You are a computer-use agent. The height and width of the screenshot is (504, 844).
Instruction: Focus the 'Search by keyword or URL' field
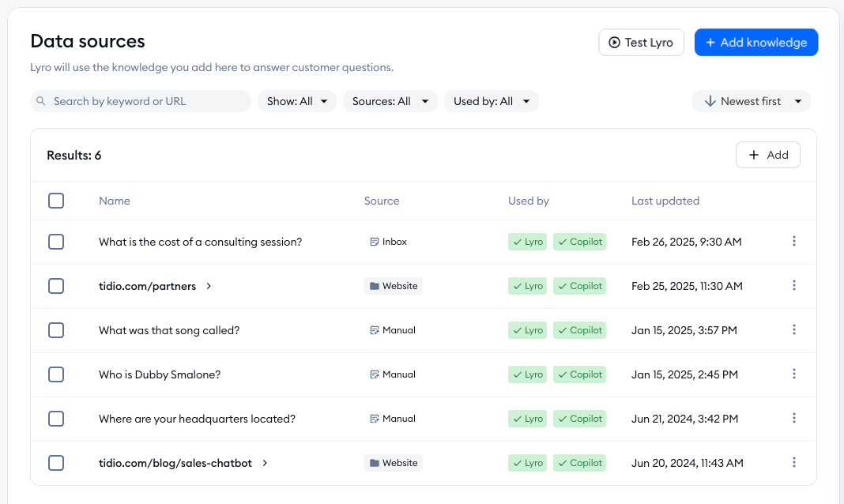146,101
